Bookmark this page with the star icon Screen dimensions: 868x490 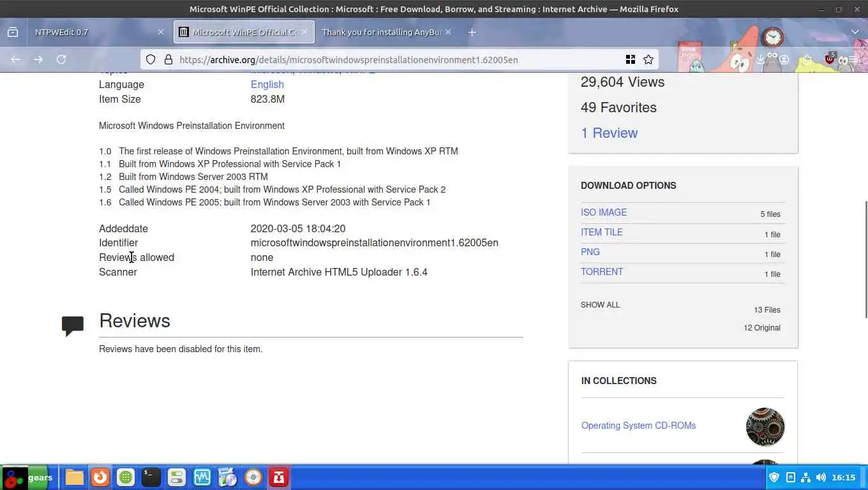(648, 59)
